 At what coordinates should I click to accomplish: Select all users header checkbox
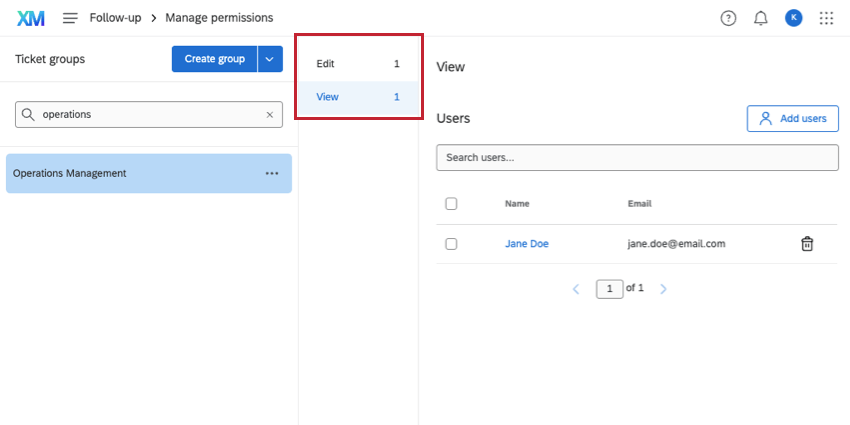(451, 204)
